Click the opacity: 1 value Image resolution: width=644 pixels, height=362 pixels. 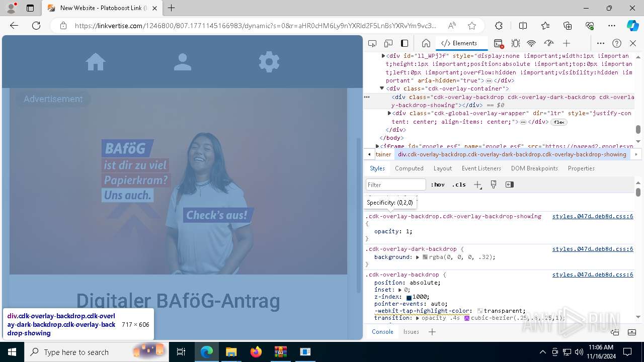(407, 231)
